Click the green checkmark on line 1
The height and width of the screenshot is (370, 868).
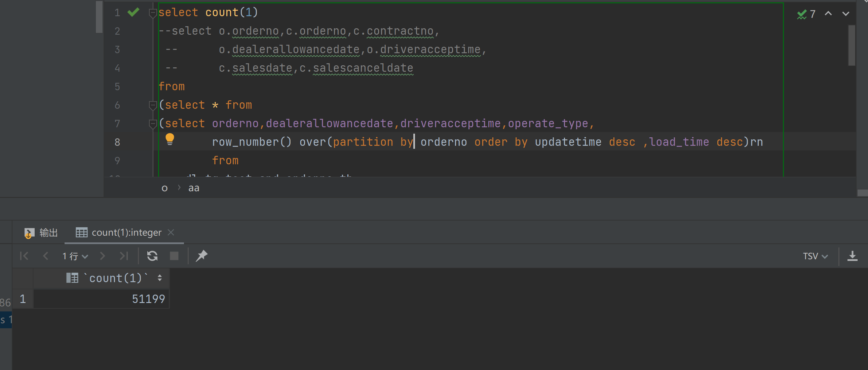pos(134,12)
